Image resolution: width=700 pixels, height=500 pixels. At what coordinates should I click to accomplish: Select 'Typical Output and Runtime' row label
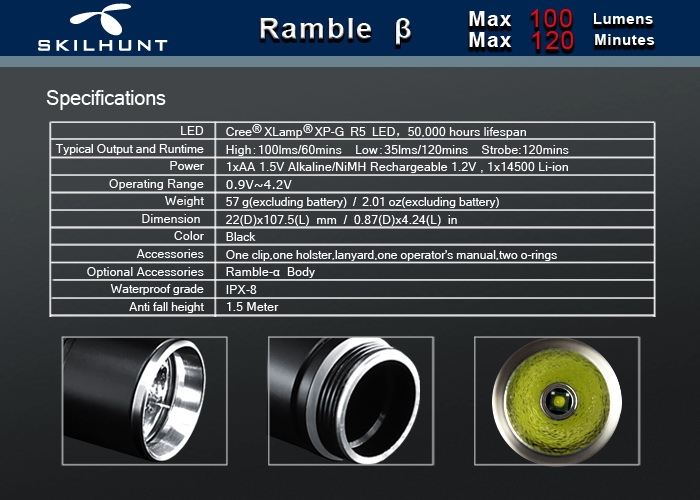(x=129, y=149)
